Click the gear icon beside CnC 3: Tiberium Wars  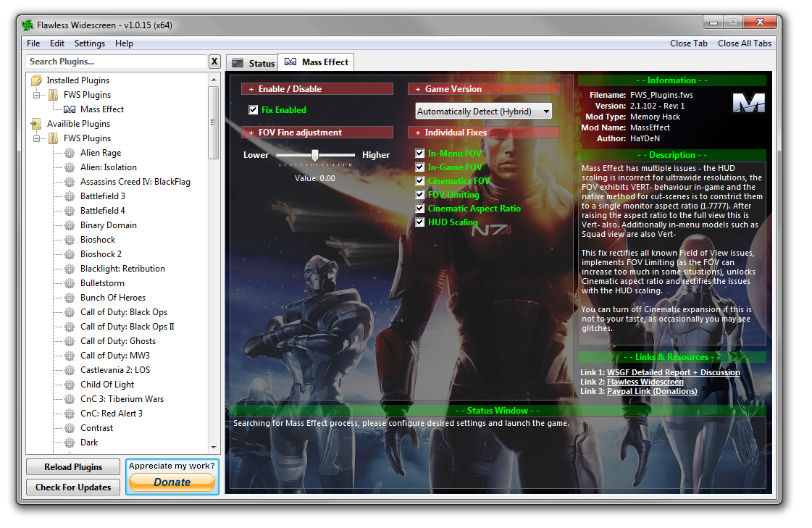pyautogui.click(x=70, y=399)
